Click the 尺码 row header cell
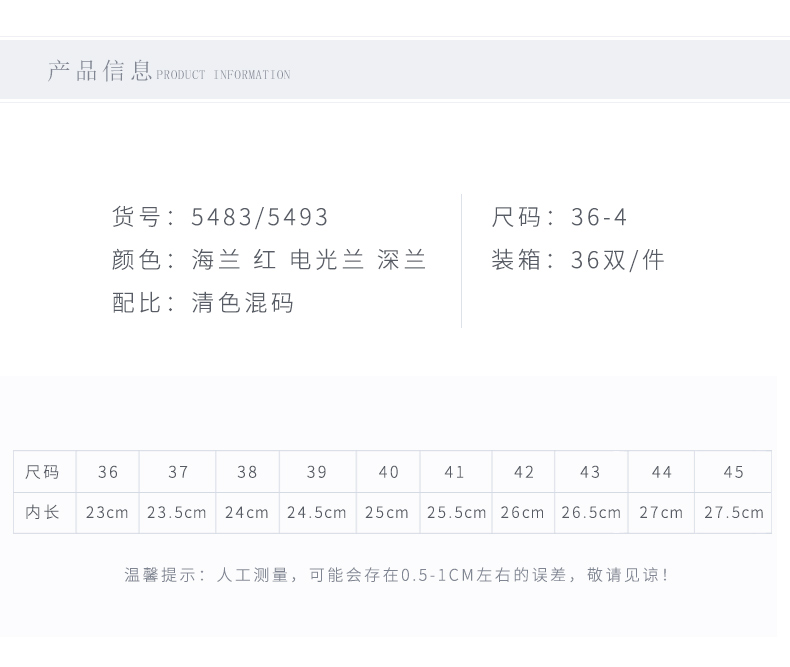Image resolution: width=790 pixels, height=667 pixels. pyautogui.click(x=43, y=472)
